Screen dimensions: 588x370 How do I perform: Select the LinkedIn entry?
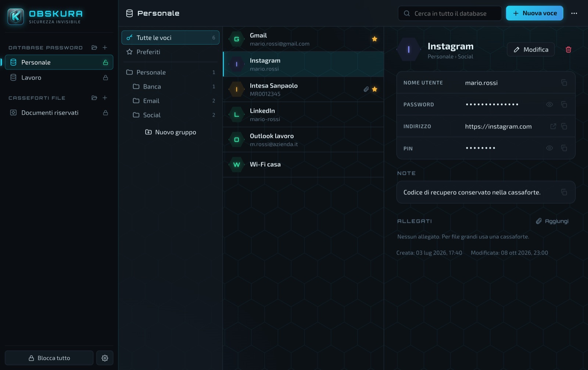coord(304,114)
